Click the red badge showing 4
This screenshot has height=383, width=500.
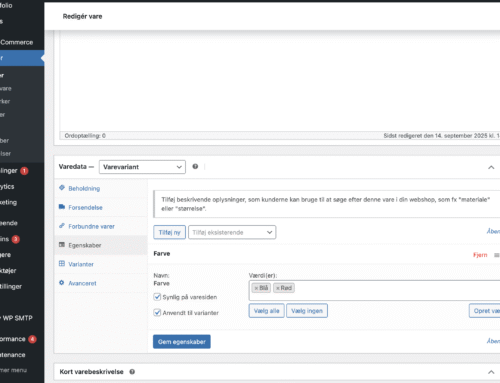pos(32,339)
